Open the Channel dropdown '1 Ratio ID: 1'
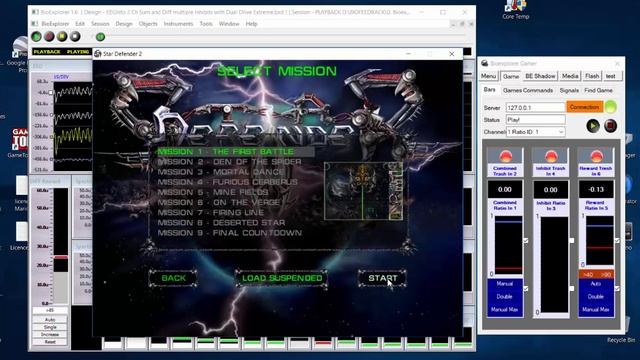 point(536,132)
